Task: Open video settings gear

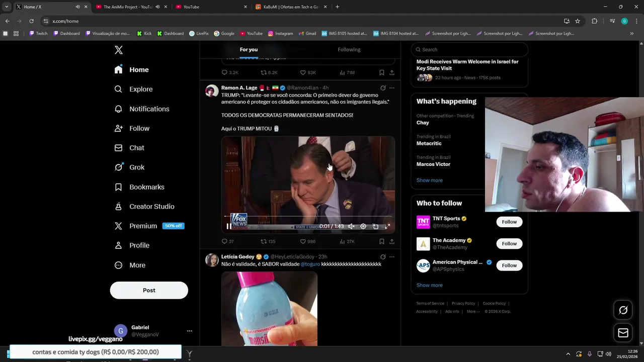Action: coord(363,226)
